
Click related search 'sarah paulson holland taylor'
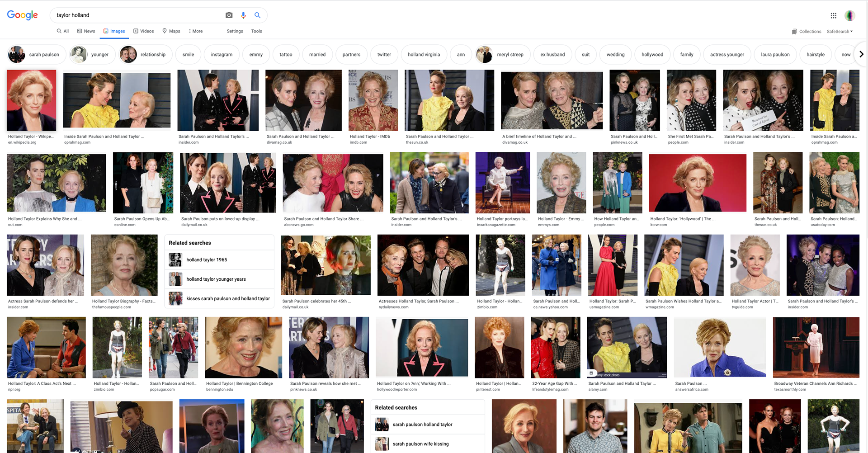click(x=428, y=425)
